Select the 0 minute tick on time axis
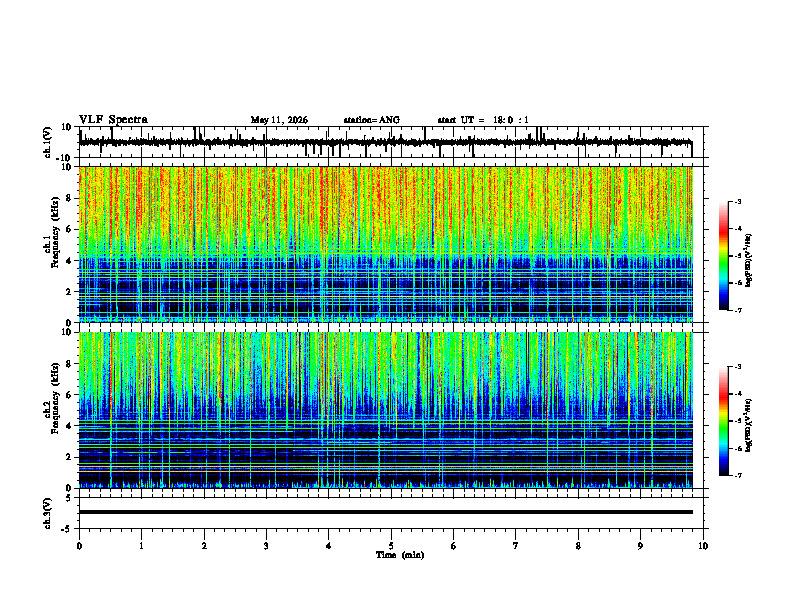Screen dimensions: 792x612 (79, 546)
